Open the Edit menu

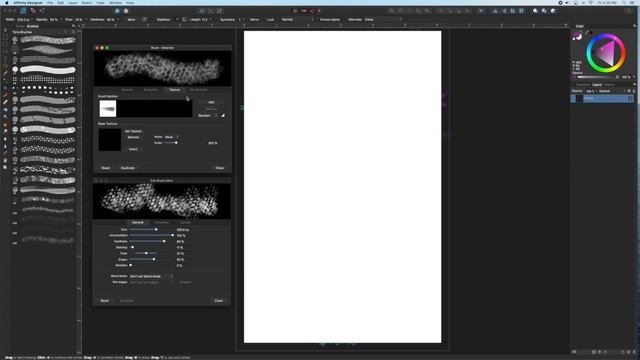[60, 2]
